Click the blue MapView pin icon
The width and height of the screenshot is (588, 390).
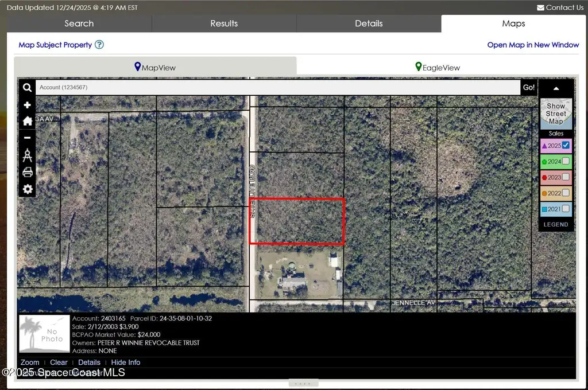tap(137, 67)
